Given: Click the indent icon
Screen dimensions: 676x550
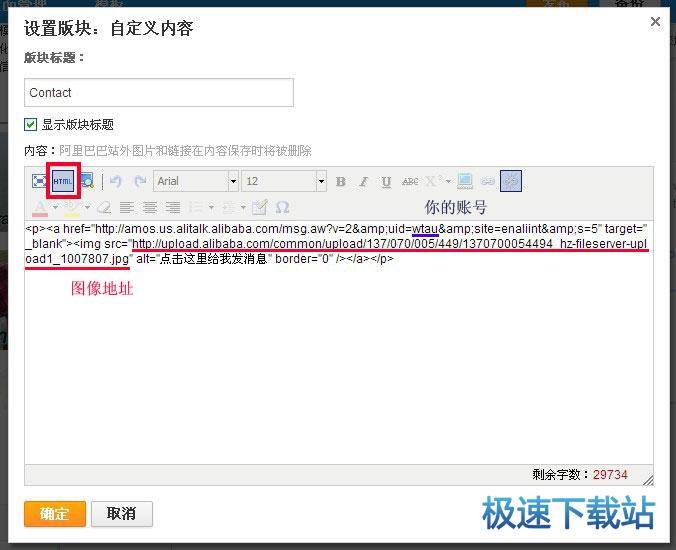Looking at the screenshot, I should point(228,208).
